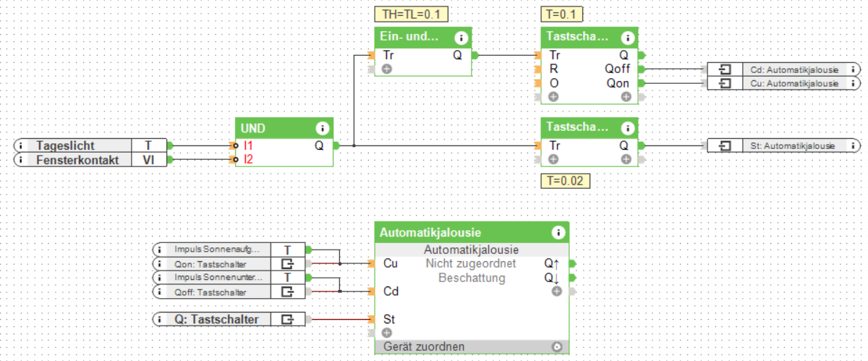Click info icon of Impuls Sonnenaufg... input
Screen dimensions: 868x361
coord(161,249)
